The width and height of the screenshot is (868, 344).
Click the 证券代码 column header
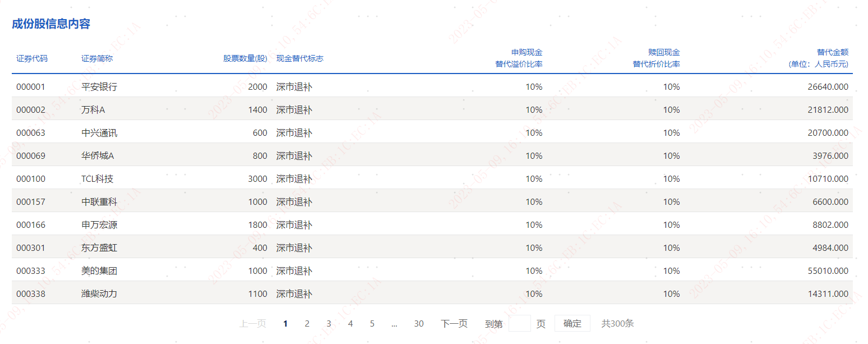(x=31, y=58)
